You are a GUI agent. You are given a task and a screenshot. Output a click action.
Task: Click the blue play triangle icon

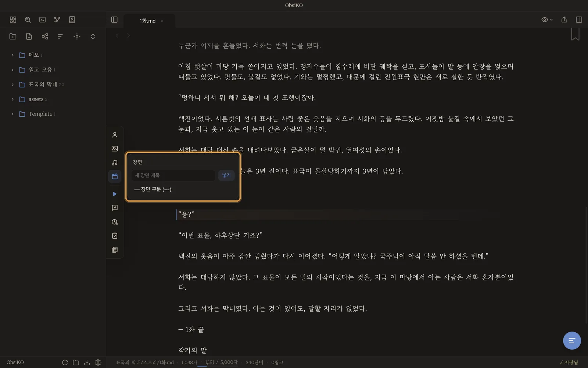click(x=115, y=194)
